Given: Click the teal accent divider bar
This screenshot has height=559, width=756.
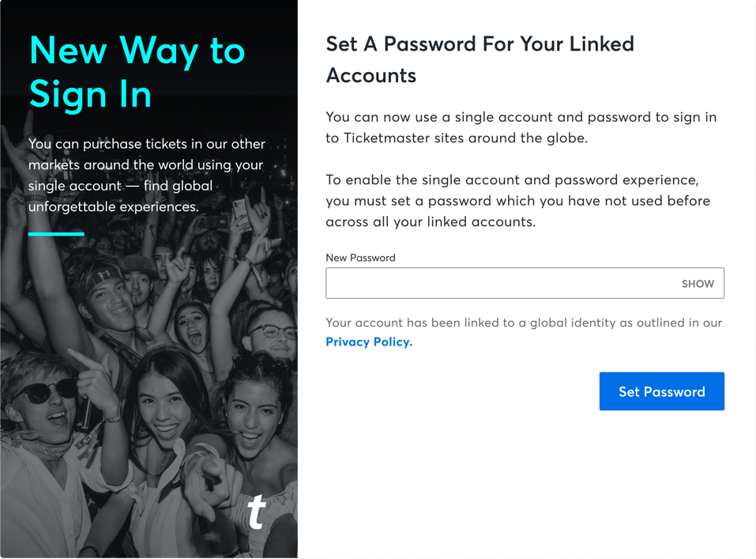Looking at the screenshot, I should (x=56, y=233).
